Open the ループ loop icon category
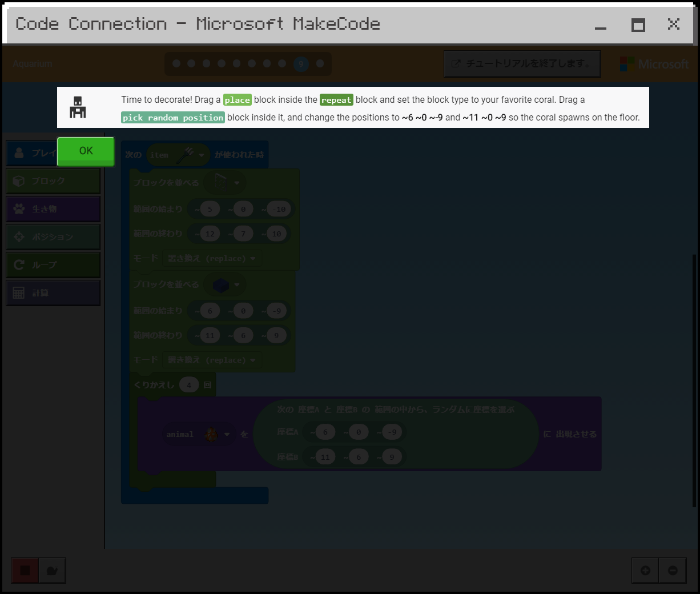700x594 pixels. click(x=53, y=265)
